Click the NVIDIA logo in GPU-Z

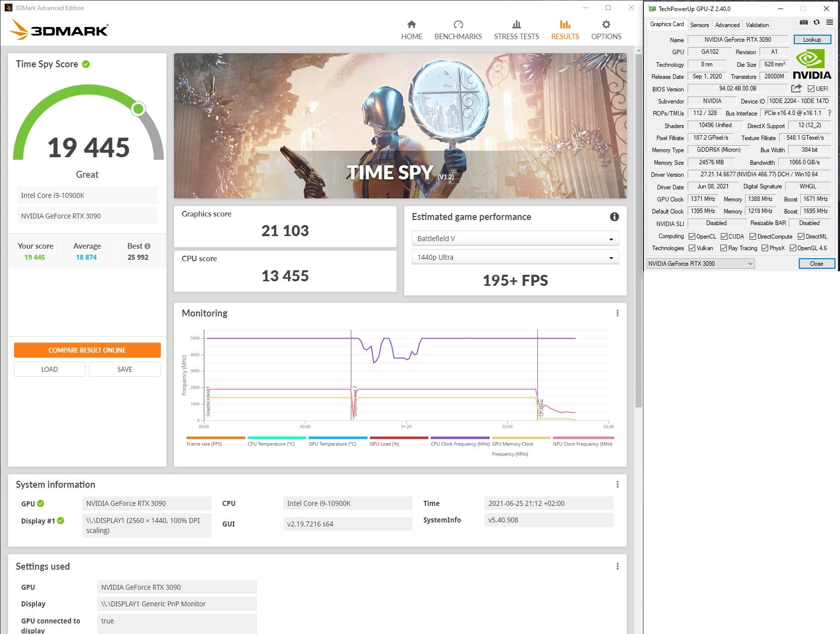pos(812,64)
